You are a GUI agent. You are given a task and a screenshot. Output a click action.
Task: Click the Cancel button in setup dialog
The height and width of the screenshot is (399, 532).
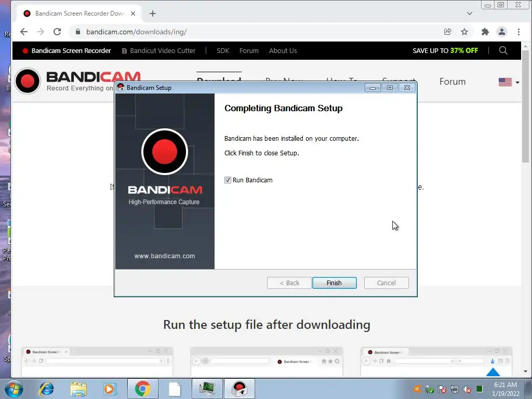(386, 283)
